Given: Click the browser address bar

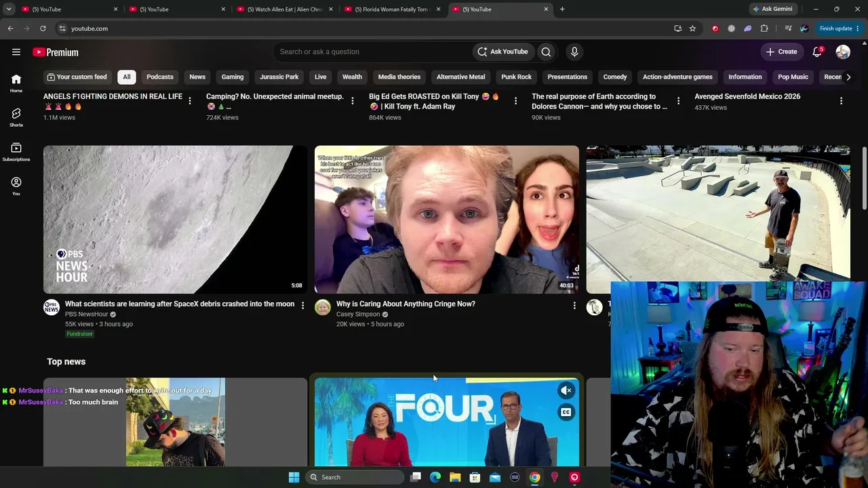Looking at the screenshot, I should click(x=366, y=28).
